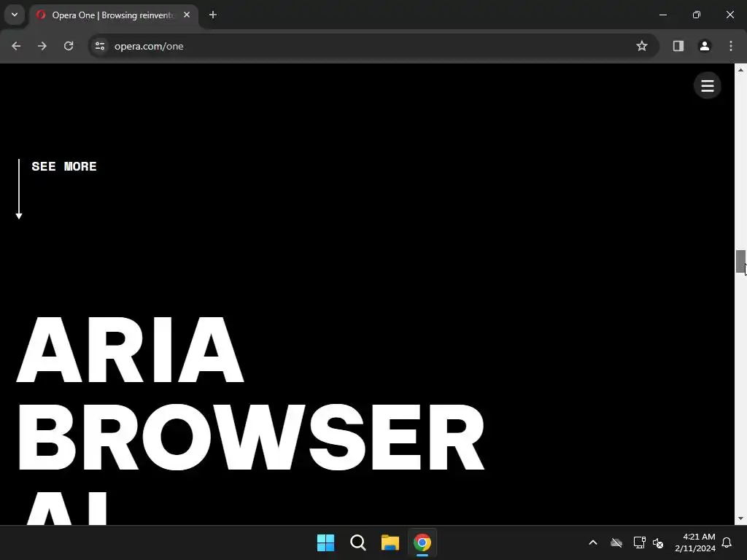Screen dimensions: 747x560
Task: Open the clock and date panel
Action: pos(695,542)
